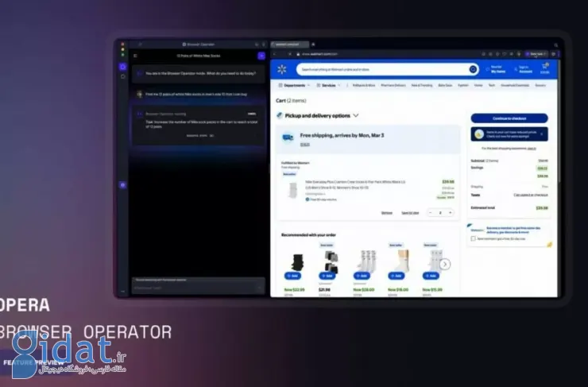
Task: Click Continue to checkout button
Action: pyautogui.click(x=509, y=118)
